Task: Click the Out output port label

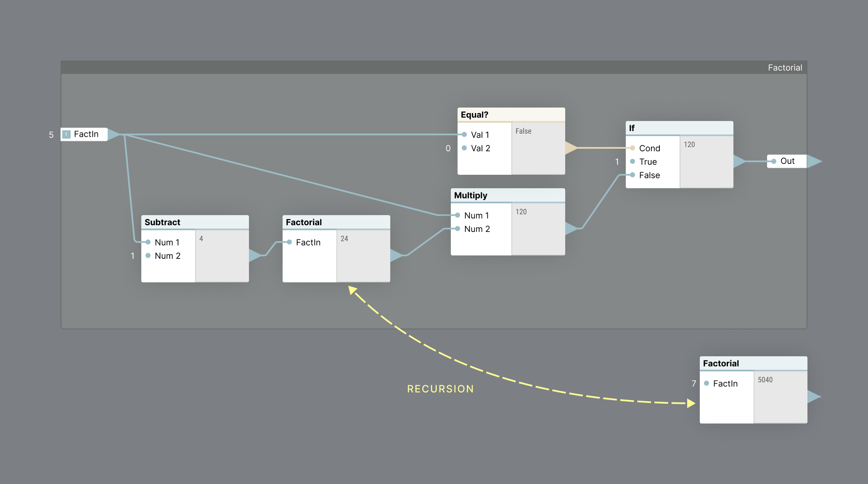Action: click(787, 161)
